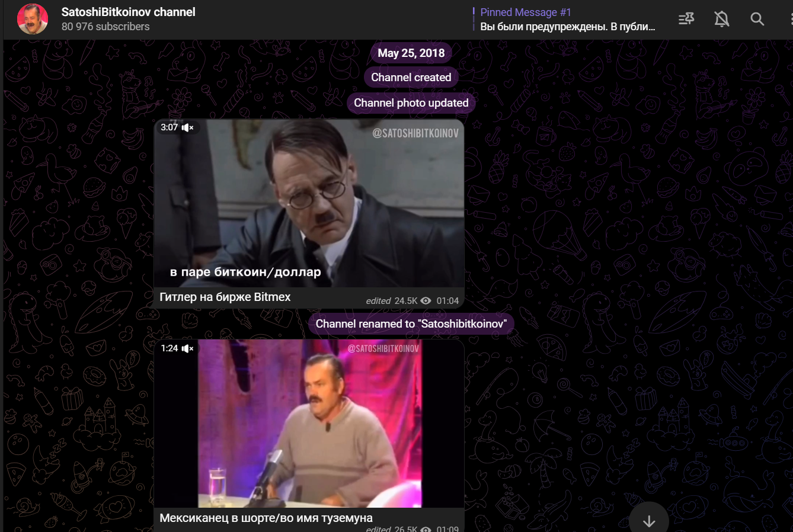Open the channel avatar photo
Image resolution: width=793 pixels, height=532 pixels.
tap(33, 19)
